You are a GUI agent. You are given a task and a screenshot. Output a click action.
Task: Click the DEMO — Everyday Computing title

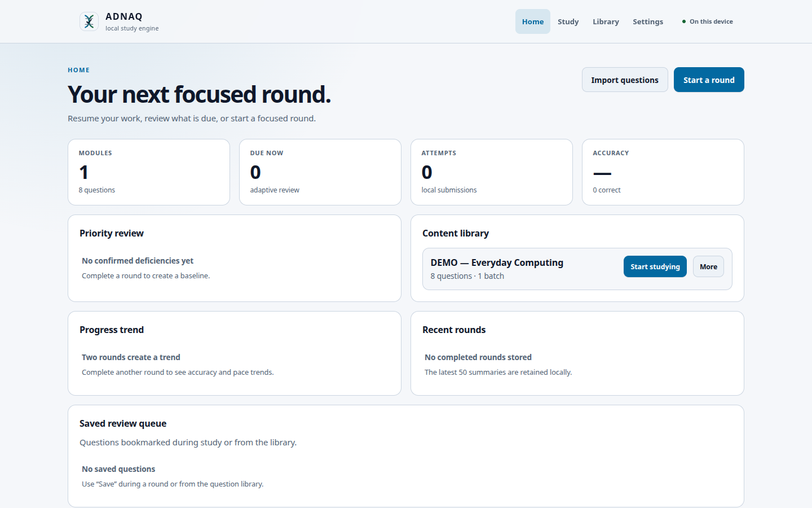497,262
